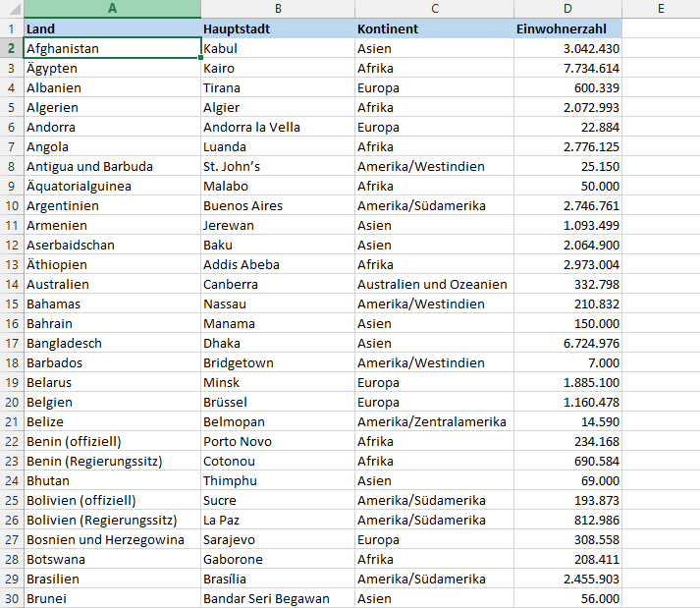Select the cell 'Buenos Aires'
The height and width of the screenshot is (608, 700).
pos(278,205)
